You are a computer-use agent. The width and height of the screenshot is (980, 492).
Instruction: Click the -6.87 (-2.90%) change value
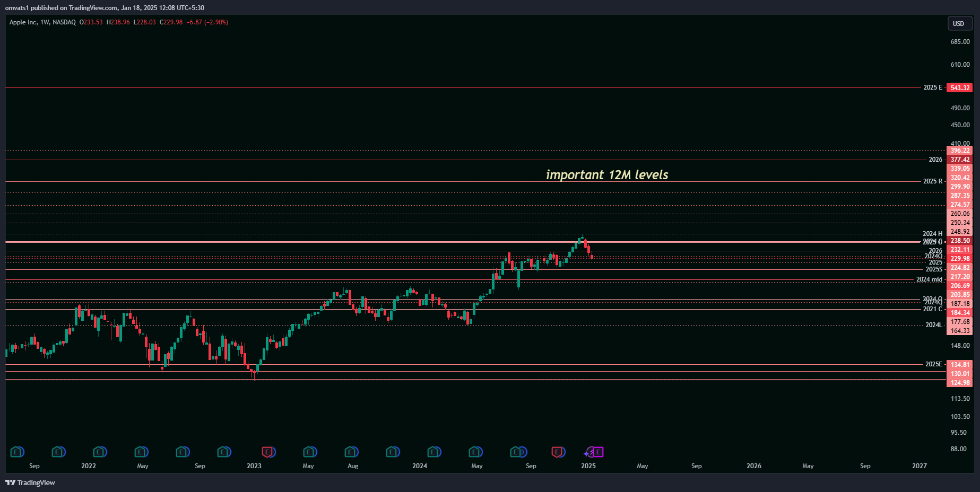(207, 22)
